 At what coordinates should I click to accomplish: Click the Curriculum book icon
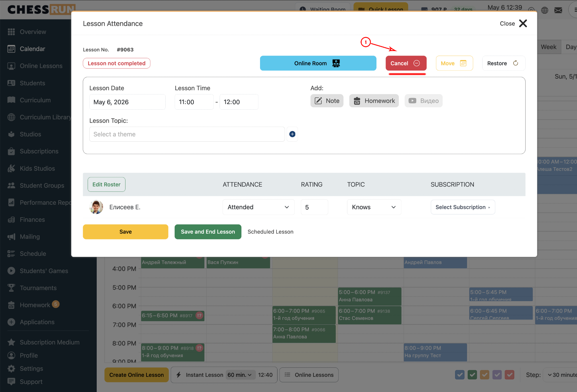tap(11, 100)
